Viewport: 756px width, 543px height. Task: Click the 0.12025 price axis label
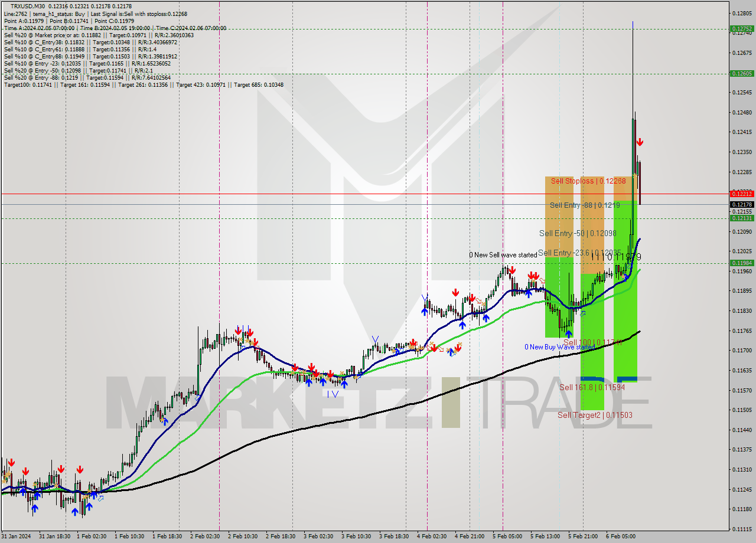pos(742,251)
